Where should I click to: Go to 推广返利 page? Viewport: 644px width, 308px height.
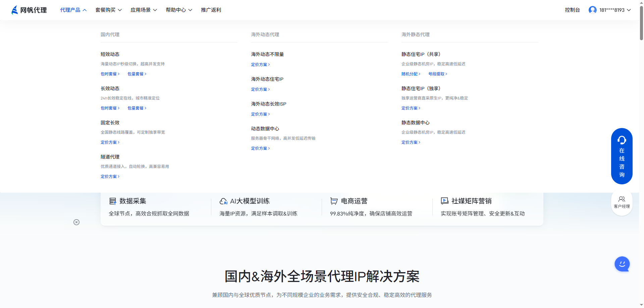[x=211, y=10]
